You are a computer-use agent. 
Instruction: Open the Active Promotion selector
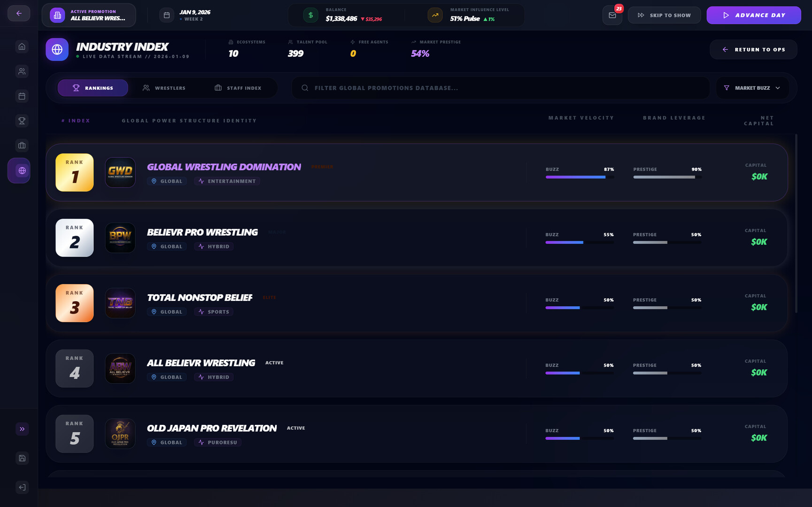click(x=89, y=15)
